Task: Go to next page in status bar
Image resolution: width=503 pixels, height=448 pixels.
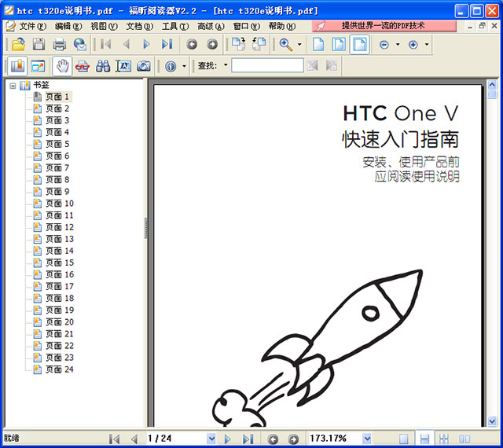Action: point(227,439)
